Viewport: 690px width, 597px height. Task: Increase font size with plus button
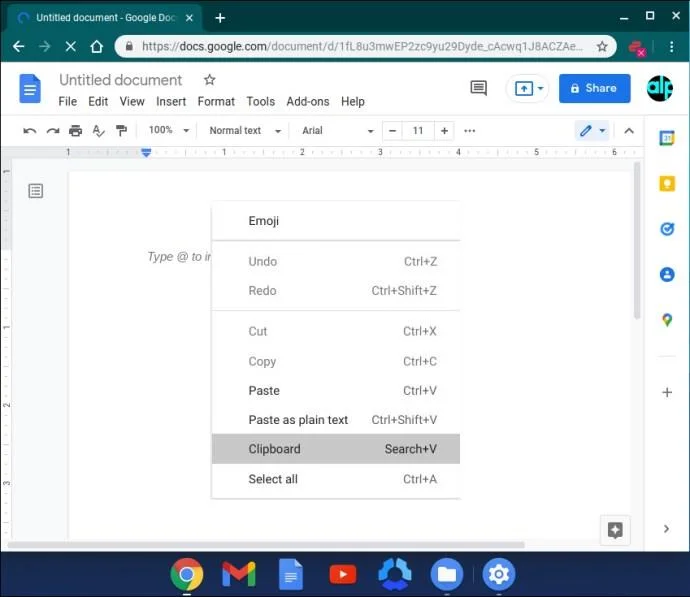444,131
